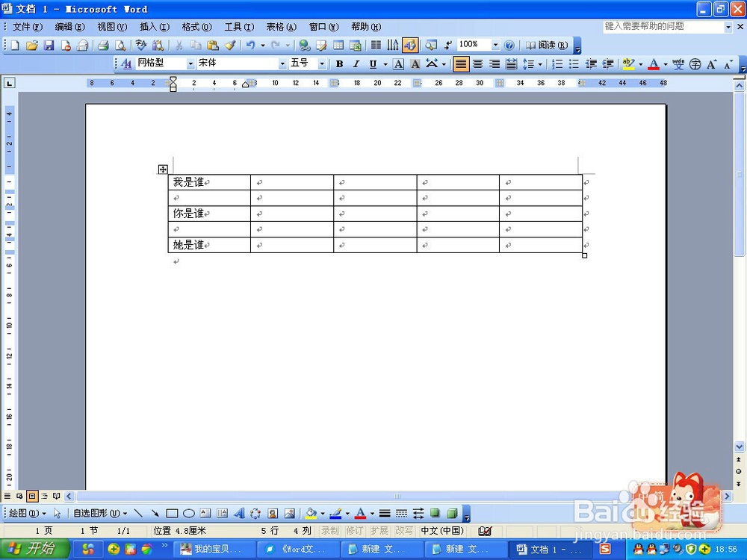Toggle 改写 overtype mode in status bar

tap(404, 530)
